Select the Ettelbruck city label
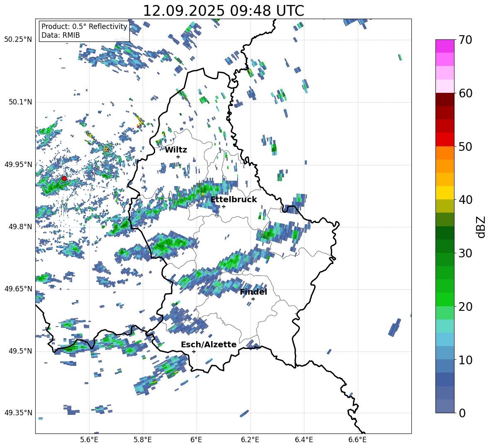 (233, 200)
